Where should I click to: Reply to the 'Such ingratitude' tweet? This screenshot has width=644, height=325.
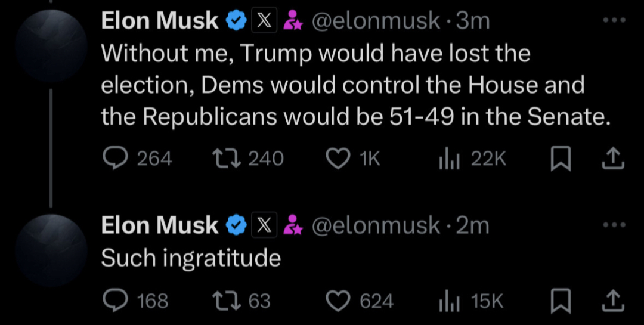click(113, 301)
